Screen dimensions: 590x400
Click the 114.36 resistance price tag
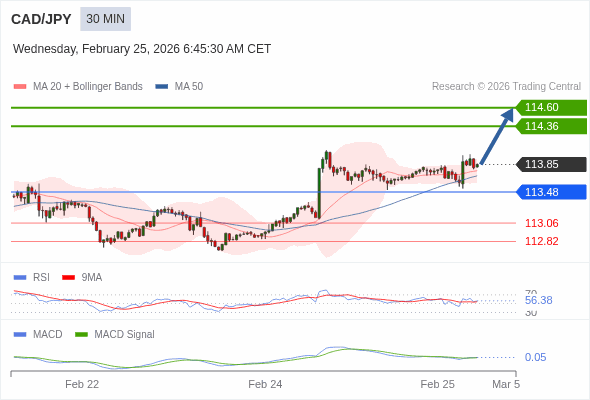coord(551,126)
